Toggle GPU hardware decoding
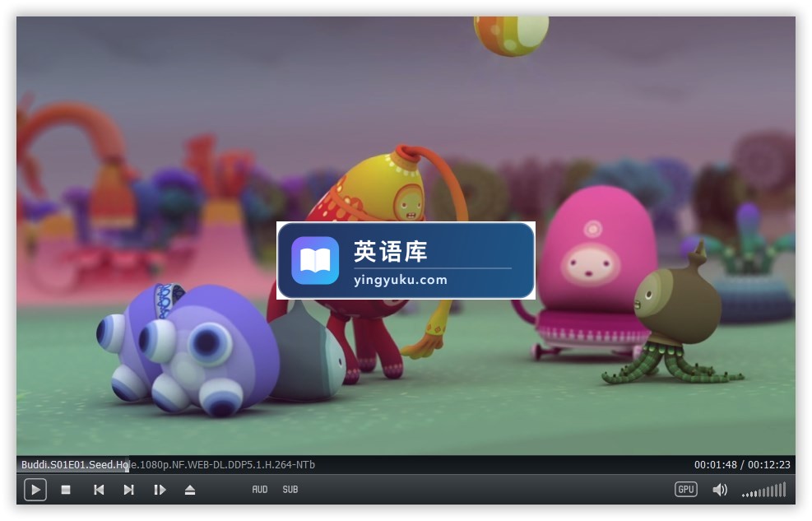812x521 pixels. point(685,490)
